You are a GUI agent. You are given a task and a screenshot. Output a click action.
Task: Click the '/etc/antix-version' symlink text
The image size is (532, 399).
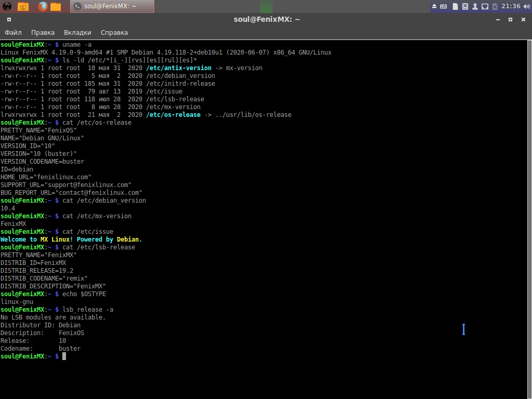tap(179, 68)
